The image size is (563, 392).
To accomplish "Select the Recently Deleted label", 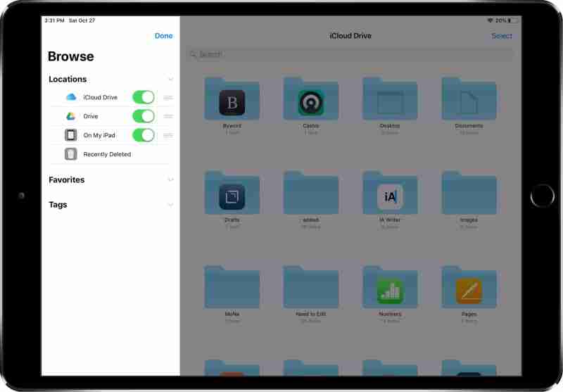I will click(x=107, y=154).
